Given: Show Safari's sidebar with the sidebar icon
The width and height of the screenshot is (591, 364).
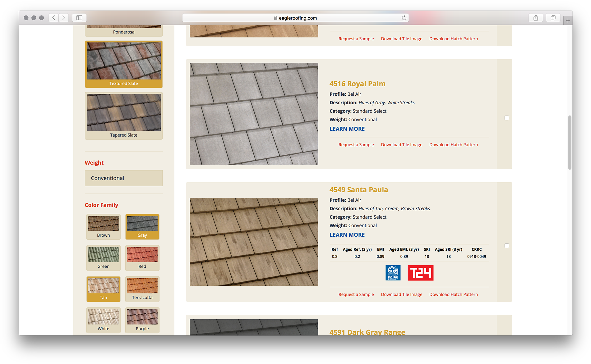Looking at the screenshot, I should pyautogui.click(x=79, y=18).
